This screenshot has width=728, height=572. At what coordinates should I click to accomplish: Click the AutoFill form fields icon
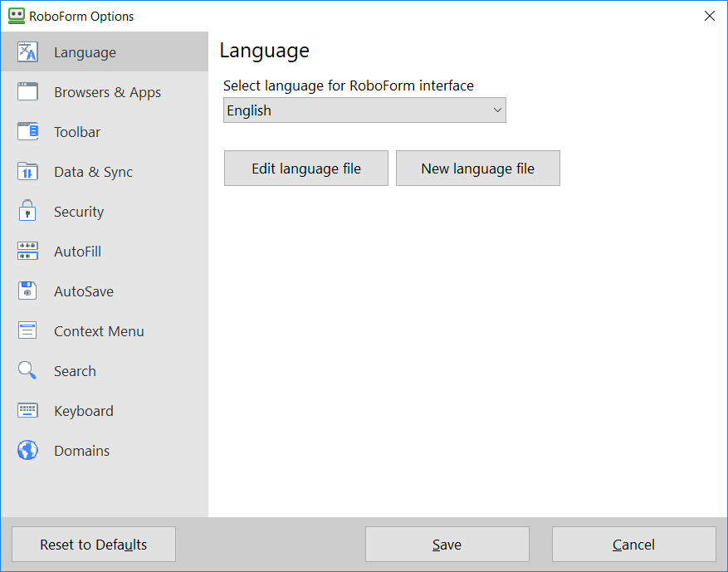[27, 252]
